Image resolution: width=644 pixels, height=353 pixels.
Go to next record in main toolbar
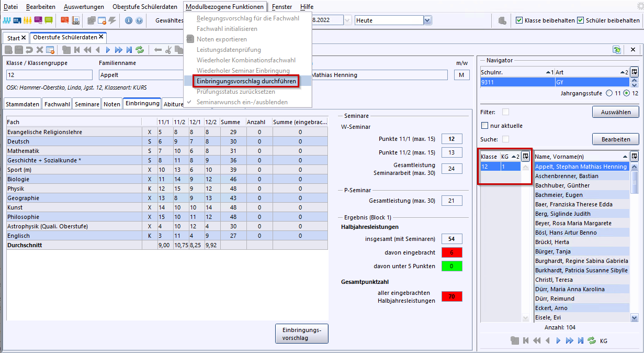[x=108, y=50]
